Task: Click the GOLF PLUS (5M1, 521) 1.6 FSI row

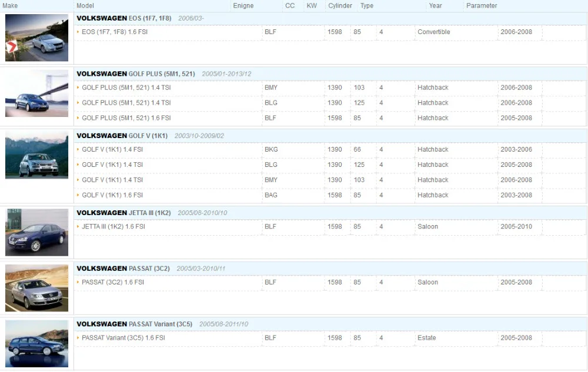Action: pyautogui.click(x=330, y=118)
